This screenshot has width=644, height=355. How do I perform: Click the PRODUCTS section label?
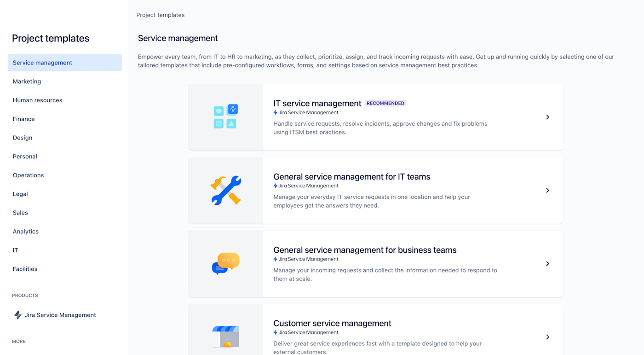pos(25,296)
